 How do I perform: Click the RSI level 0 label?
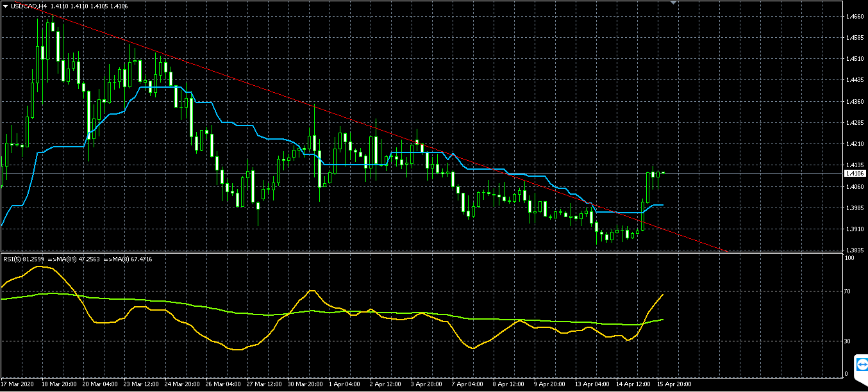click(847, 374)
